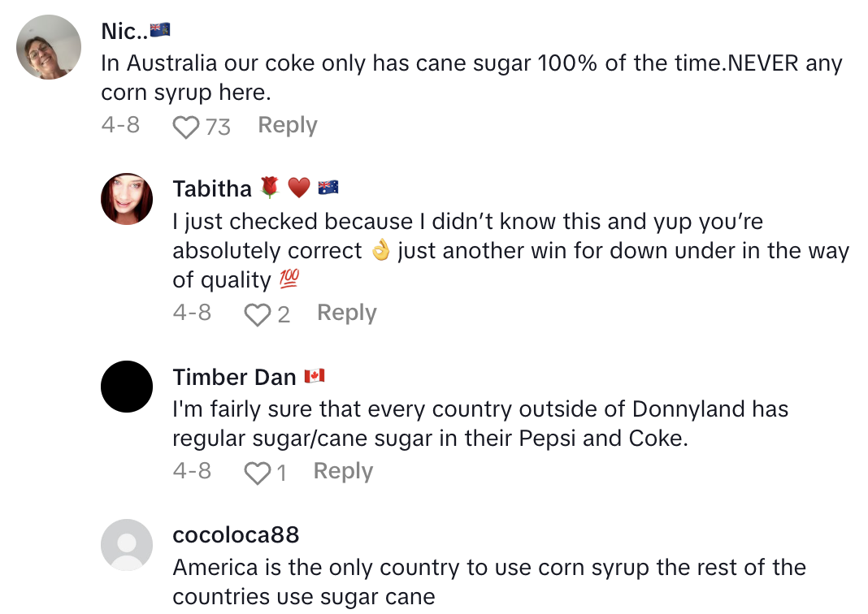Click the 73 likes count on Nic's comment
This screenshot has width=868, height=614.
click(x=218, y=127)
